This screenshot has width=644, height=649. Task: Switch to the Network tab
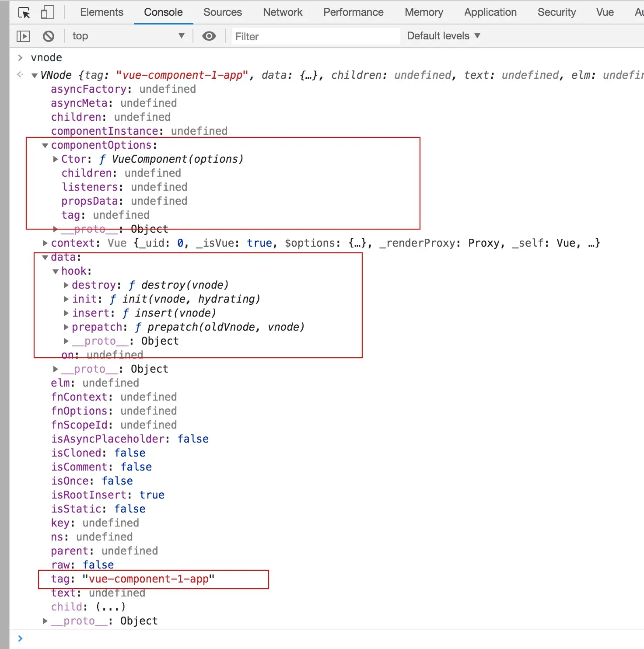coord(283,12)
